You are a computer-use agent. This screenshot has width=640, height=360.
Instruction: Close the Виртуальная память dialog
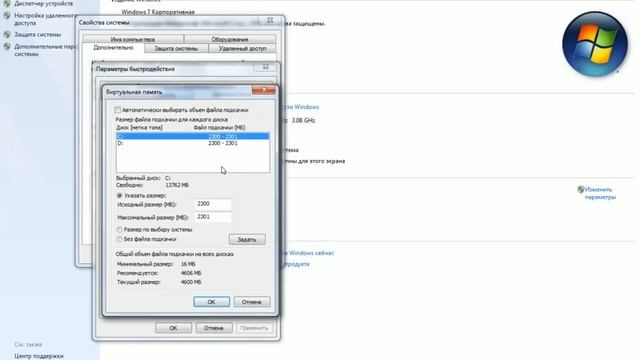point(264,90)
